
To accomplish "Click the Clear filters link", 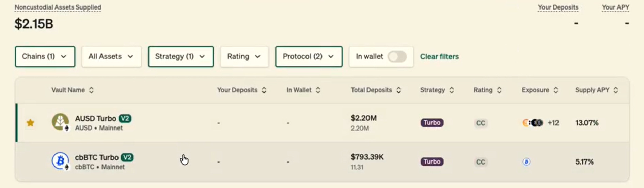I will [439, 56].
